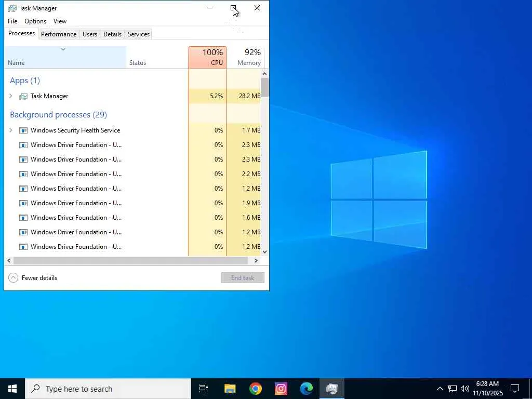Viewport: 532px width, 399px height.
Task: Open the Options menu
Action: [x=35, y=21]
